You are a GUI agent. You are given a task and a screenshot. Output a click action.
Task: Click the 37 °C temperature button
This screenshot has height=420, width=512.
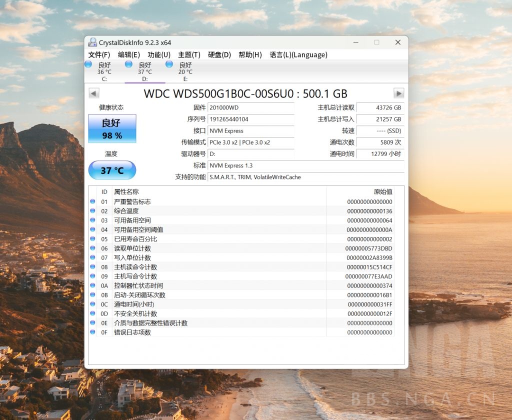[112, 170]
